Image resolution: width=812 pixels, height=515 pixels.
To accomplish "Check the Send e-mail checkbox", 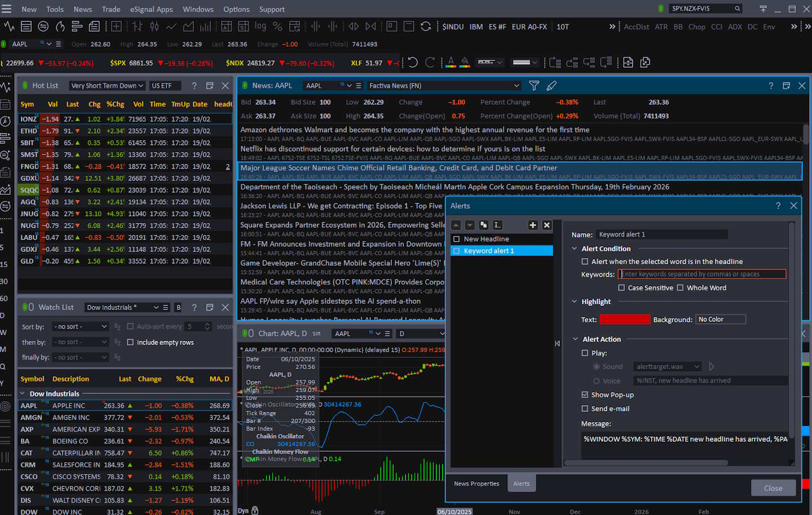I will pyautogui.click(x=585, y=409).
